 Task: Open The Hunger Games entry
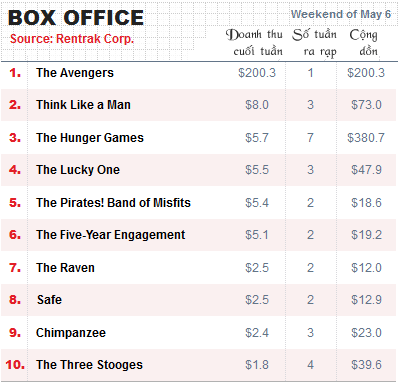click(90, 137)
